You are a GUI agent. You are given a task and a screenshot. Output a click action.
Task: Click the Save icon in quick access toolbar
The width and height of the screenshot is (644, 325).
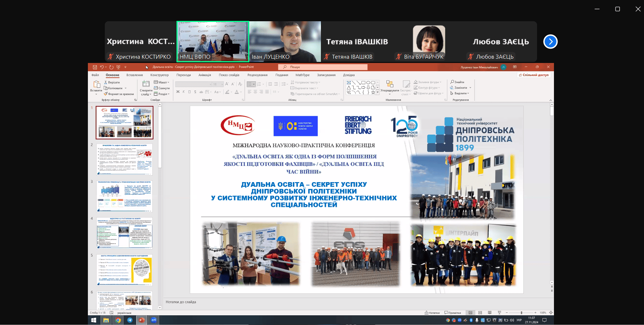[95, 67]
